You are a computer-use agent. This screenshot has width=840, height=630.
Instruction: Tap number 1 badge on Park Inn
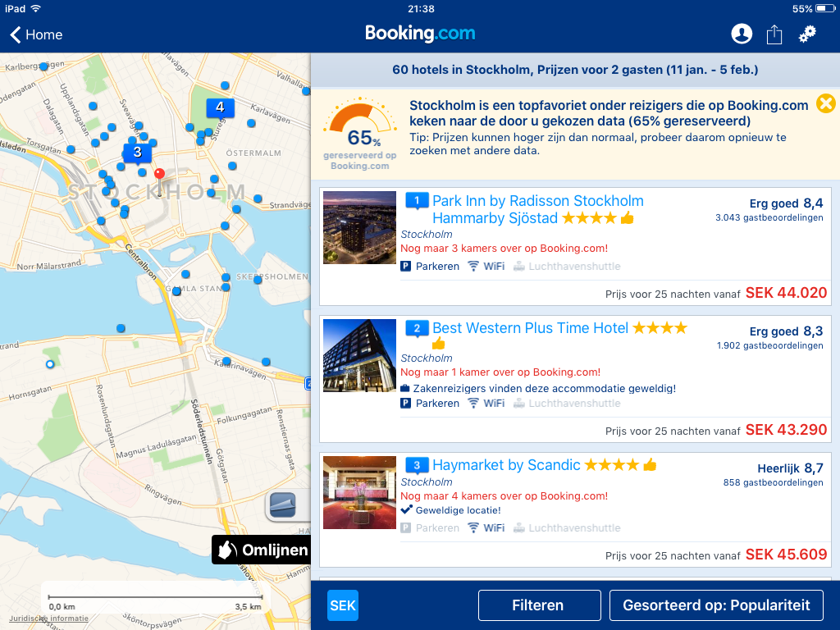point(417,201)
